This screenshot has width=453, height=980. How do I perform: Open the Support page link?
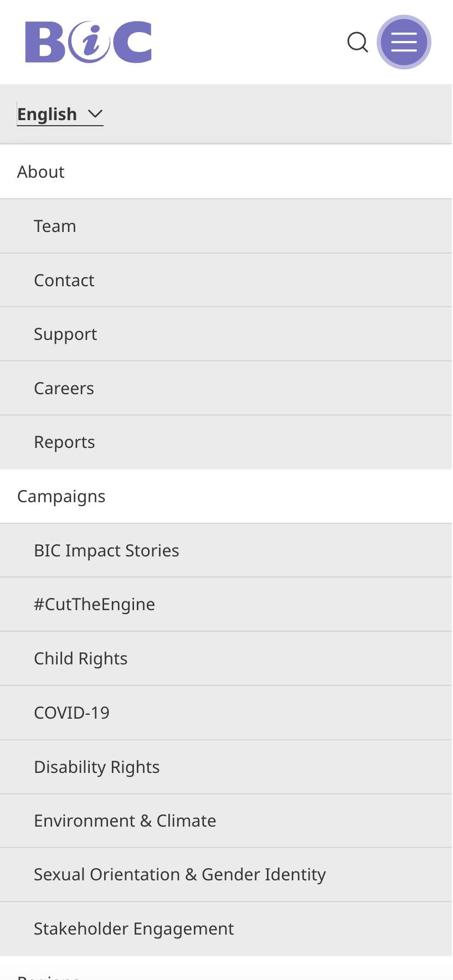(65, 334)
